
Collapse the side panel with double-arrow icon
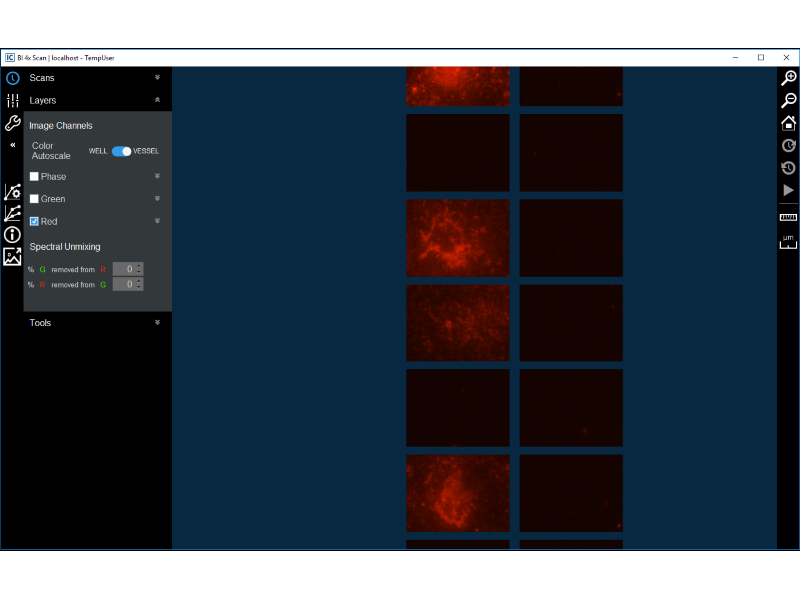click(13, 145)
